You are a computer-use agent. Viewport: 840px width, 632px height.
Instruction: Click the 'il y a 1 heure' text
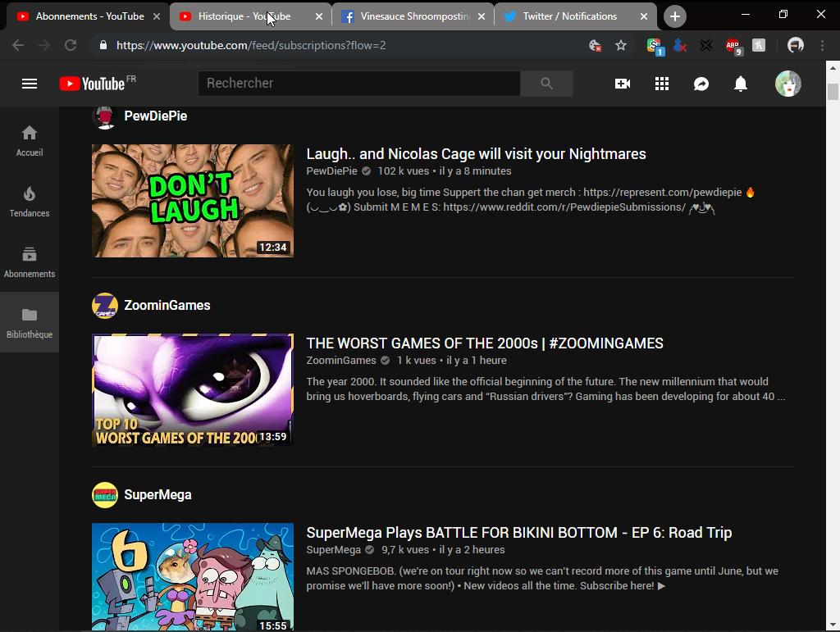point(477,361)
